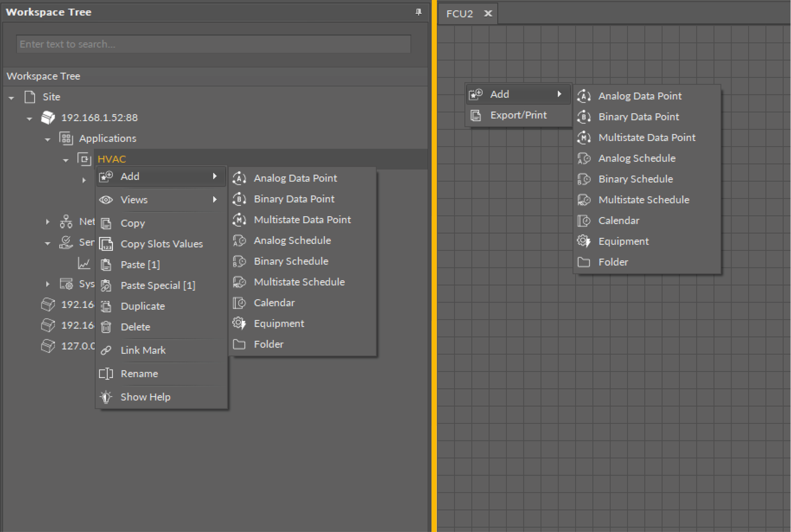Click the Export/Print icon on canvas menu
791x532 pixels.
476,115
